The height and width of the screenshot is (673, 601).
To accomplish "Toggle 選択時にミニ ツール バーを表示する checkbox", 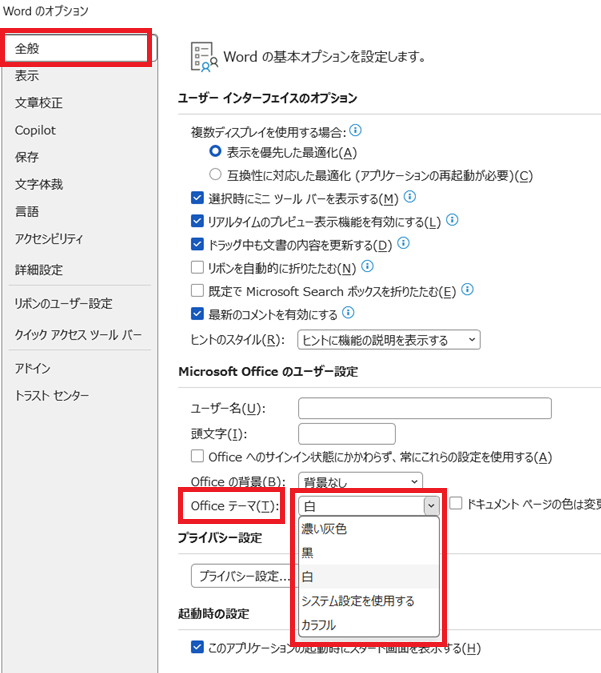I will tap(197, 197).
